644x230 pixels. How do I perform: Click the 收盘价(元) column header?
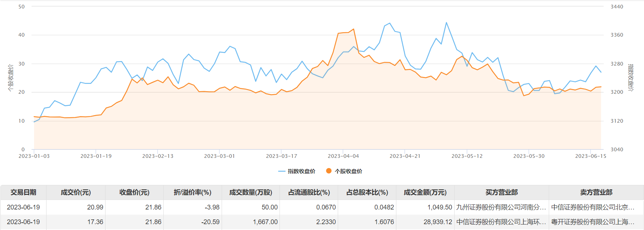pyautogui.click(x=134, y=192)
